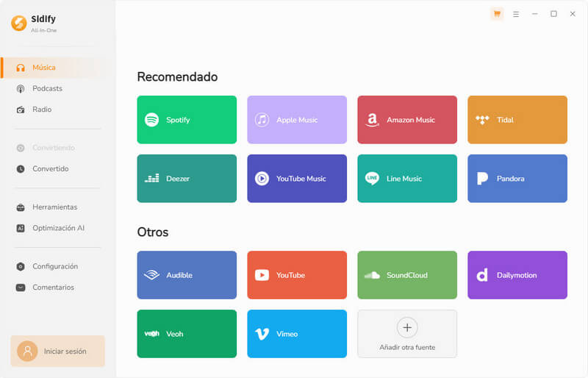The width and height of the screenshot is (588, 378).
Task: Select the Apple Music tile
Action: click(297, 120)
